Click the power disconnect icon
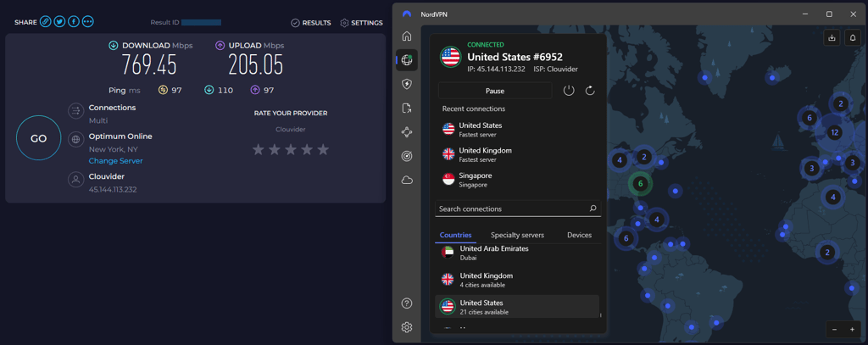This screenshot has width=868, height=345. 569,90
